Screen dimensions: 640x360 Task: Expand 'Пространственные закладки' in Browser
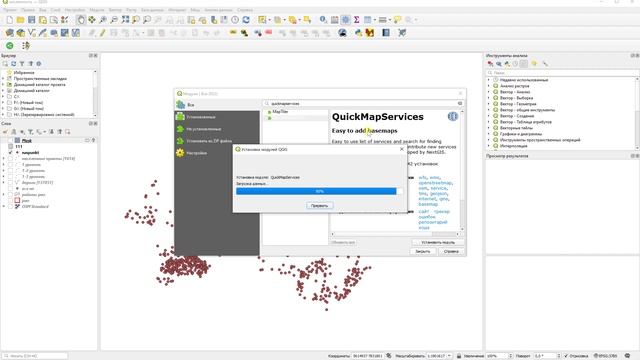tap(3, 78)
